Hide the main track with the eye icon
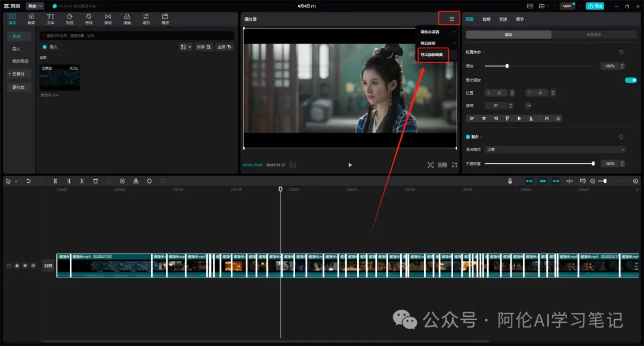Image resolution: width=644 pixels, height=346 pixels. point(24,266)
